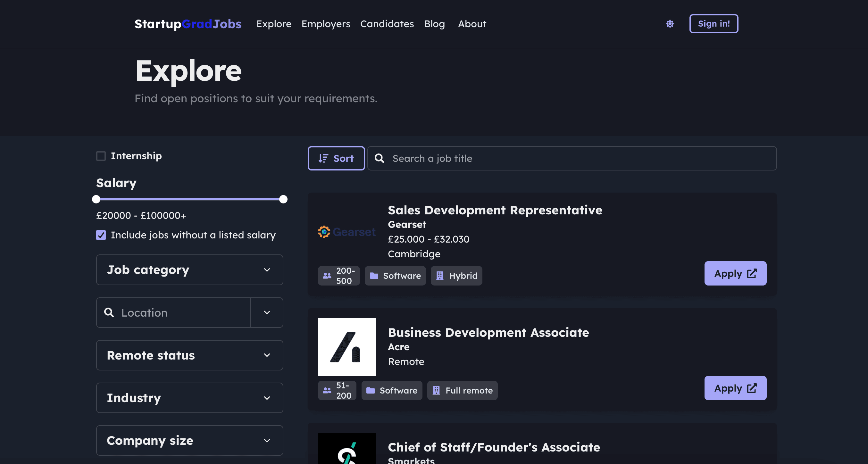Screen dimensions: 868x464
Task: Expand the Job category dropdown
Action: coord(189,269)
